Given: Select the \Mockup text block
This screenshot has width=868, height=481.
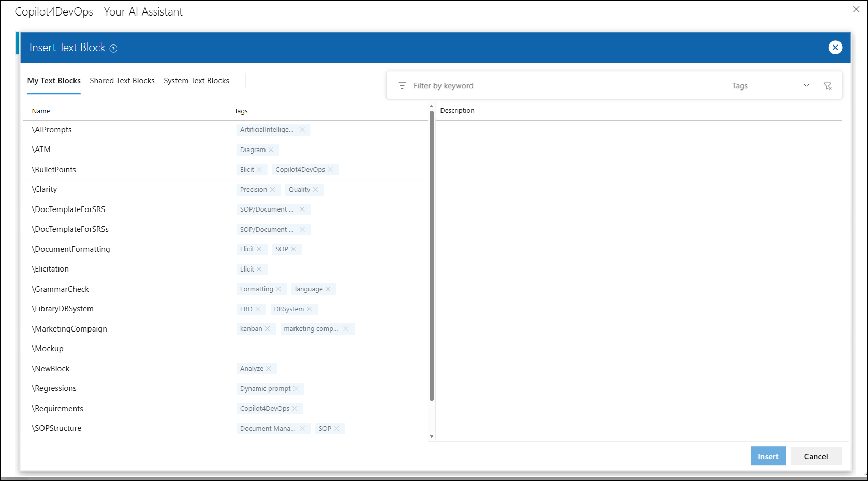Looking at the screenshot, I should pos(48,348).
